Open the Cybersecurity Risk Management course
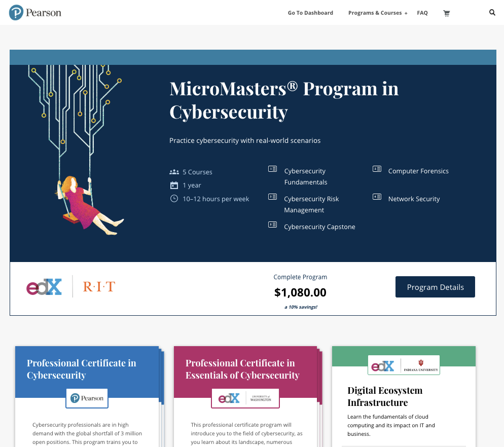Screen dimensions: 504x447 pyautogui.click(x=311, y=204)
